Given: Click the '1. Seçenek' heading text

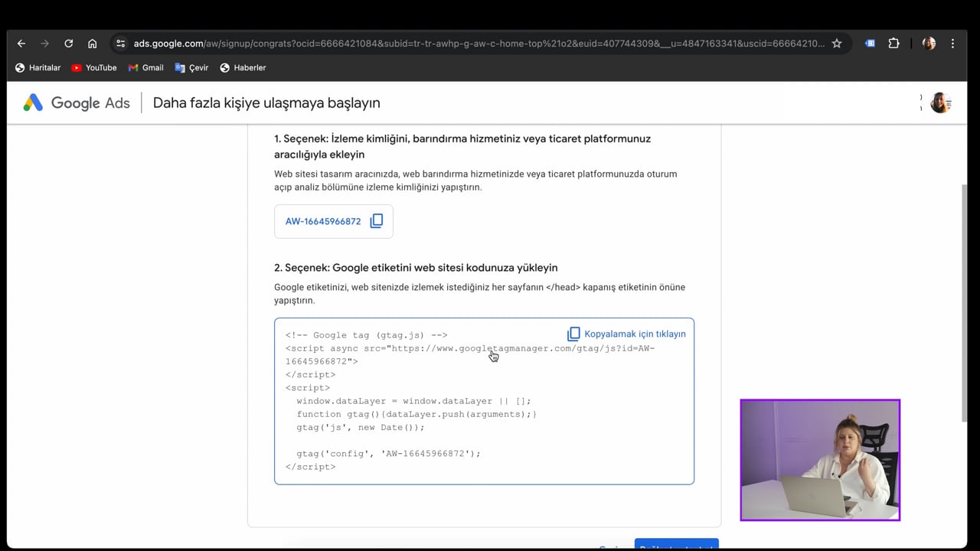Looking at the screenshot, I should point(462,146).
